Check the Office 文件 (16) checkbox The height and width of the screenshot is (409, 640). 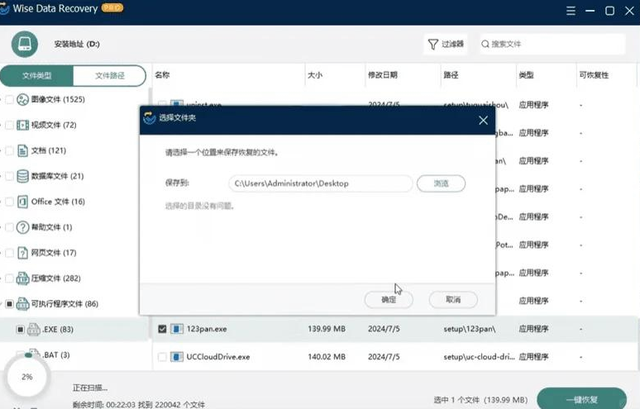click(x=9, y=202)
